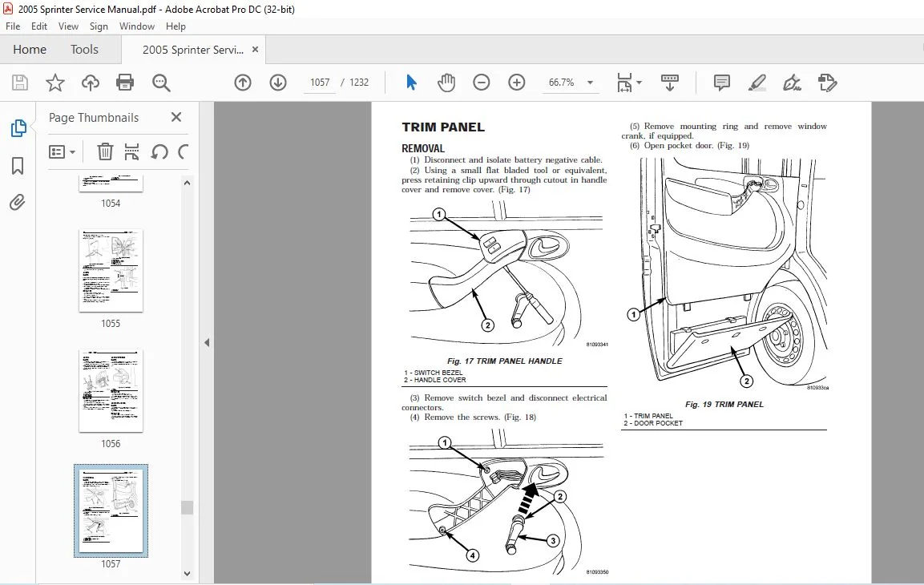Select the 2005 Sprinter Servi... tab

(x=192, y=50)
